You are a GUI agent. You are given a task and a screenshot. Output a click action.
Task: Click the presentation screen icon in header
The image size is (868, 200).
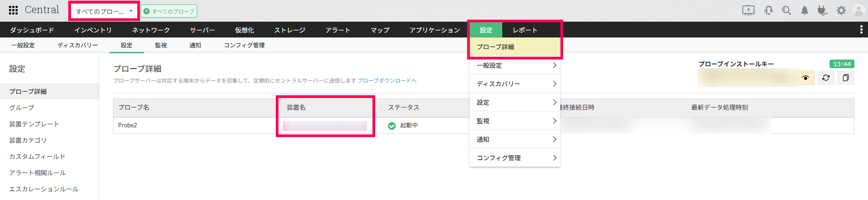(748, 10)
